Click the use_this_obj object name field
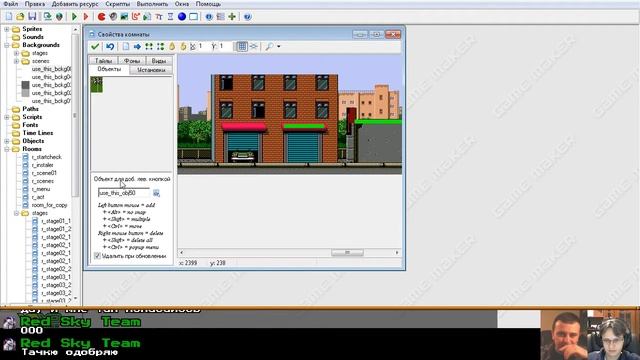 (x=124, y=193)
